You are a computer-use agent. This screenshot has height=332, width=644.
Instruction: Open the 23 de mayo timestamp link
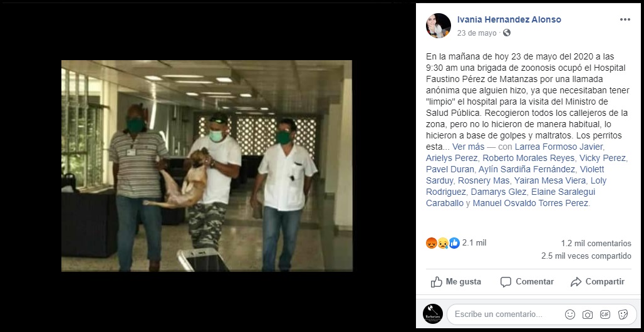coord(477,33)
